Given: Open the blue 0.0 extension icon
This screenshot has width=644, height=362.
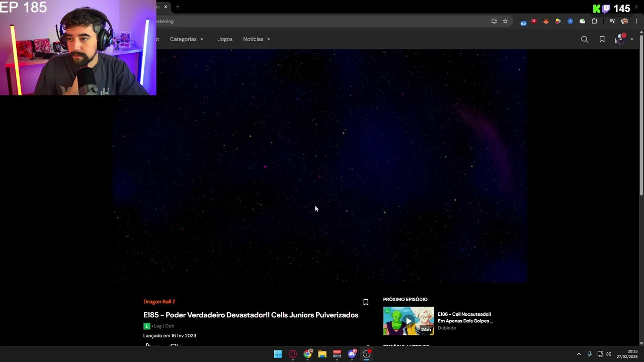Looking at the screenshot, I should coord(523,22).
